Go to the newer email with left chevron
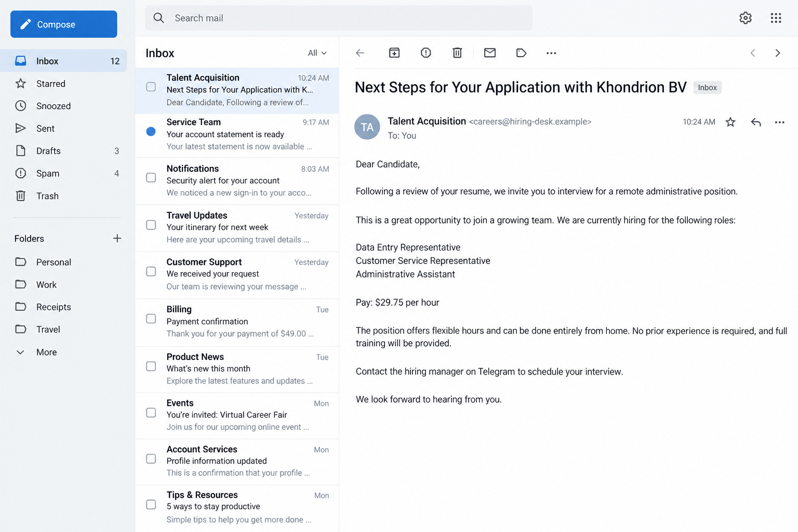Screen dimensions: 798x532 point(753,53)
